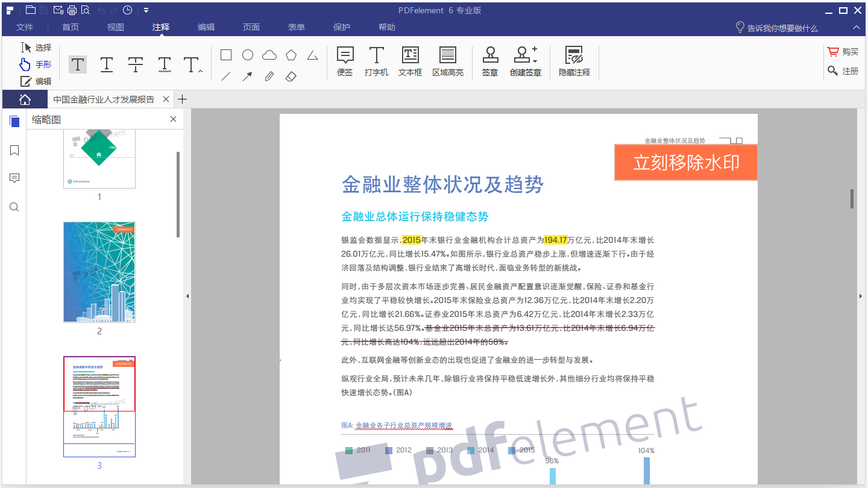
Task: Pick the pencil drawing tool
Action: (x=269, y=77)
